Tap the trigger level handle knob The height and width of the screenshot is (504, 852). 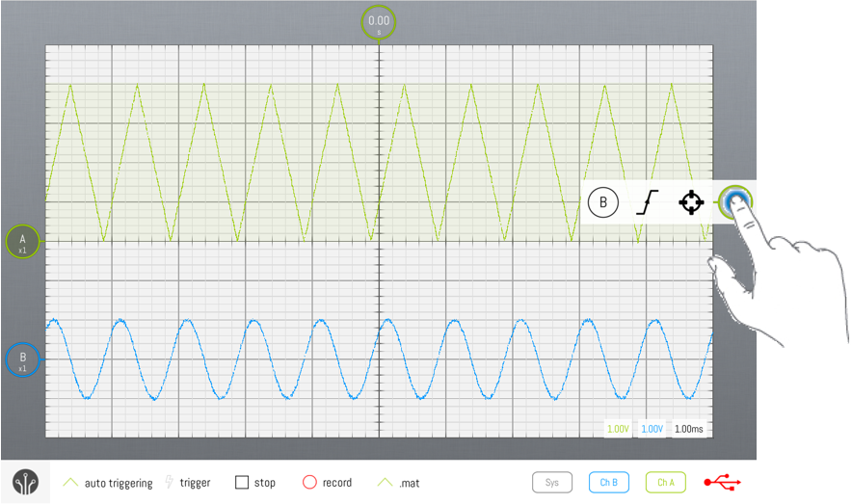pyautogui.click(x=736, y=200)
